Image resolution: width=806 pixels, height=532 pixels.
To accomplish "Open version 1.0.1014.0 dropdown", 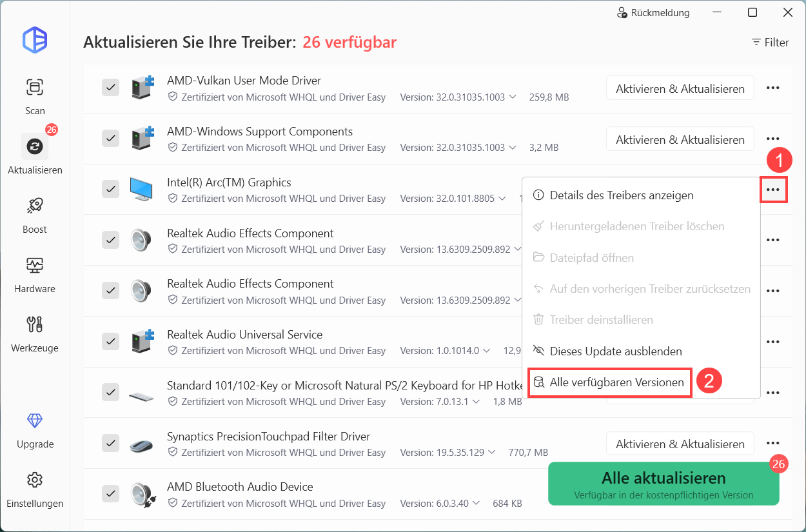I will (487, 351).
